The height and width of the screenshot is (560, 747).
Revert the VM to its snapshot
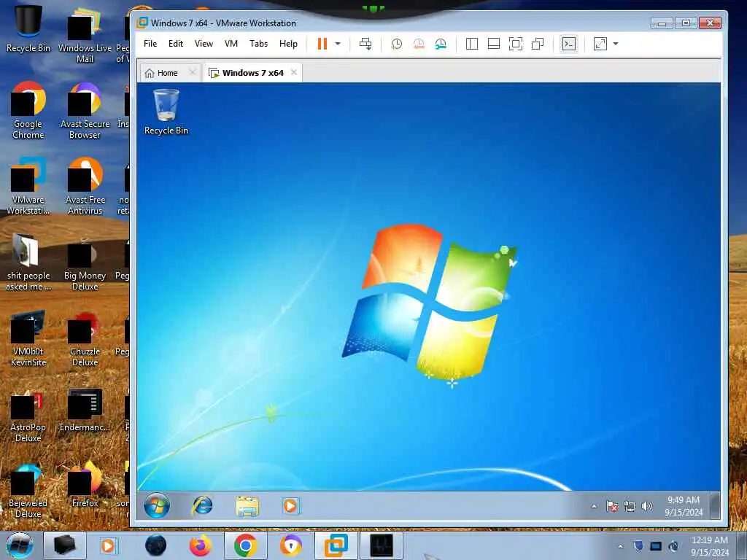(x=419, y=44)
